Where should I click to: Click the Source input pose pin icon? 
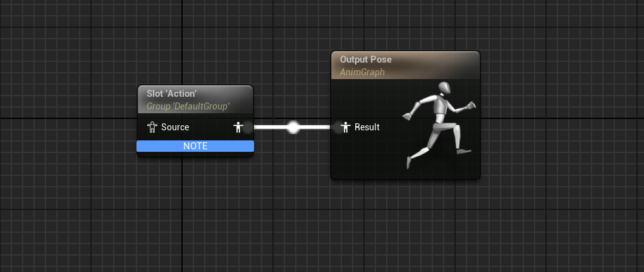152,127
